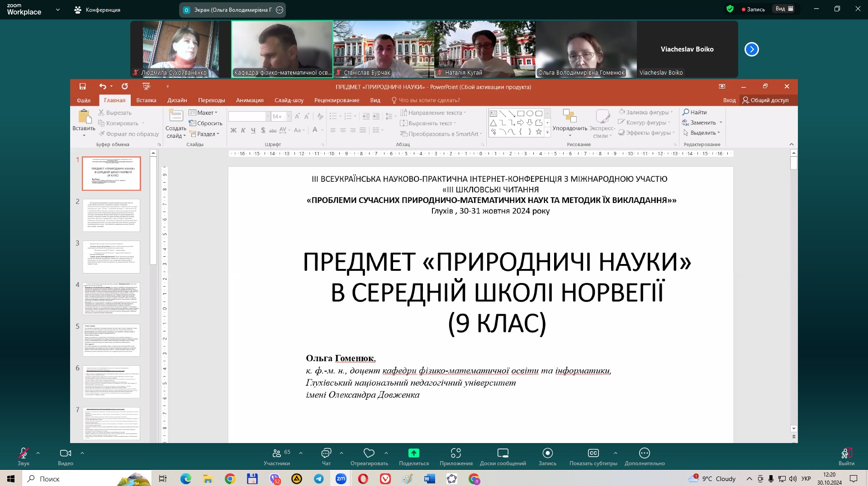Switch to Insert (Вставка) tab
Viewport: 868px width, 486px height.
point(146,100)
